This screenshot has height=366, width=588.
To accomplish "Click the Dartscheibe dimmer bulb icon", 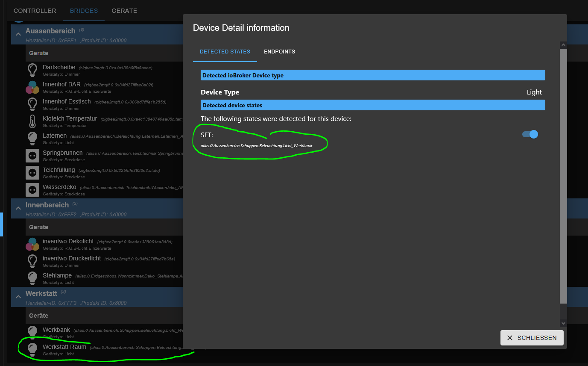I will click(x=32, y=70).
